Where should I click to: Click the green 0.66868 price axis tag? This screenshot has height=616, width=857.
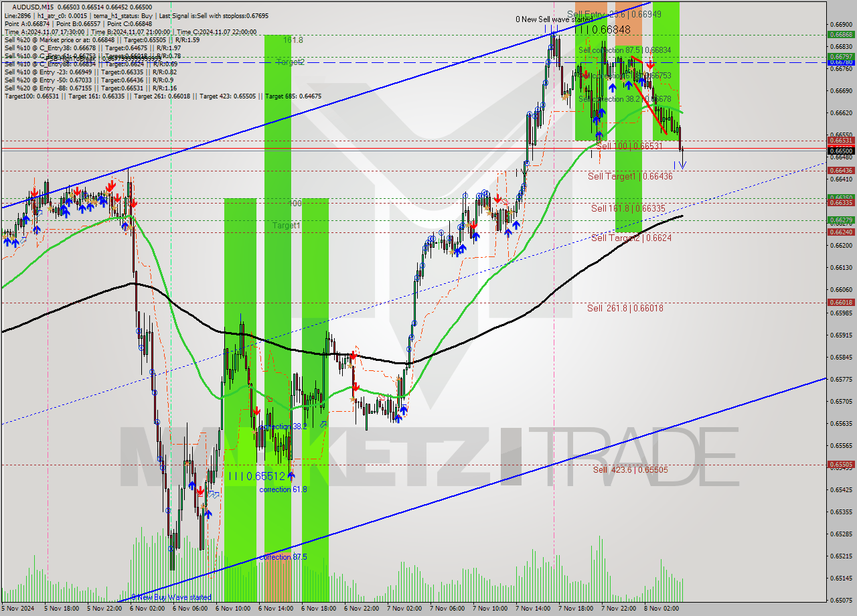pos(841,34)
